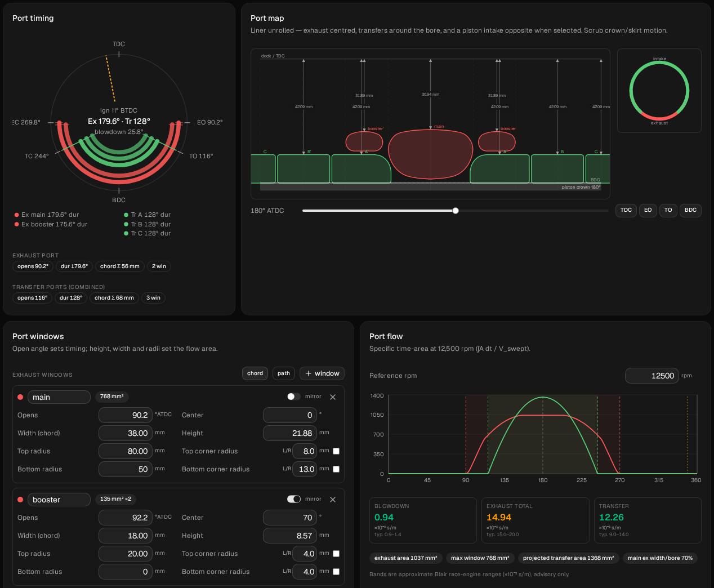
Task: Click the transfer 'dur 128°' chip
Action: [71, 298]
